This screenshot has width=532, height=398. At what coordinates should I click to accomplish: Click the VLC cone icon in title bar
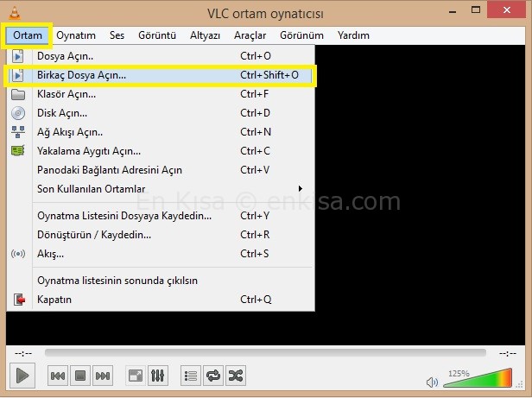click(14, 13)
